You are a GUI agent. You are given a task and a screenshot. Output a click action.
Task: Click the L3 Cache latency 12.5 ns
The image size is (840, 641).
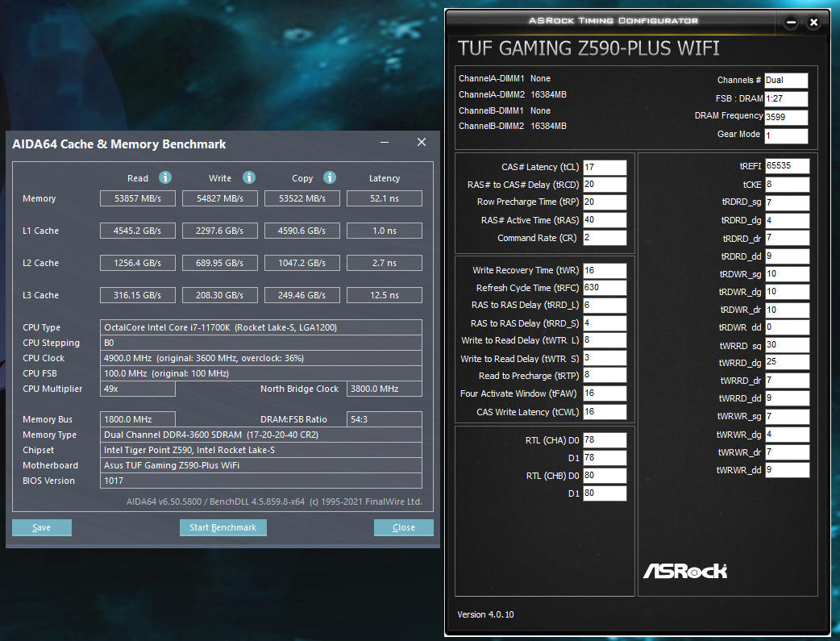click(x=384, y=295)
